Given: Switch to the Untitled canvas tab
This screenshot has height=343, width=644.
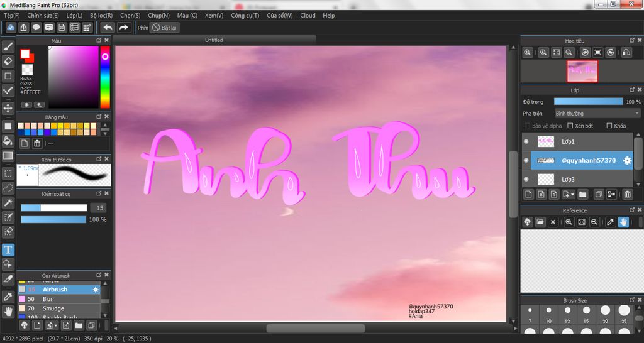Looking at the screenshot, I should 214,40.
